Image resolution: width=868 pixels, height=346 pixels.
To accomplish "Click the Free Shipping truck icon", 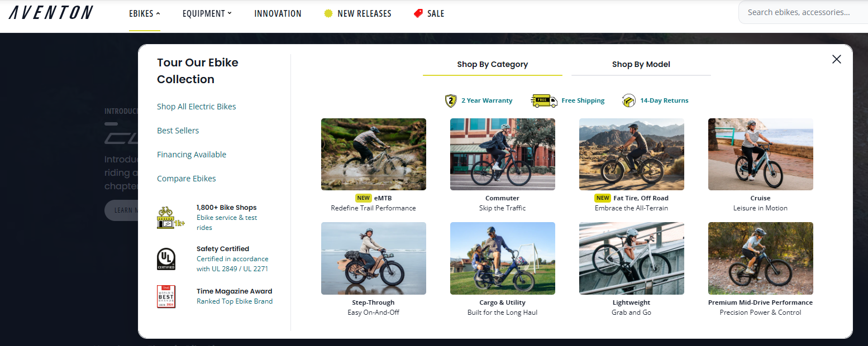I will (x=544, y=101).
